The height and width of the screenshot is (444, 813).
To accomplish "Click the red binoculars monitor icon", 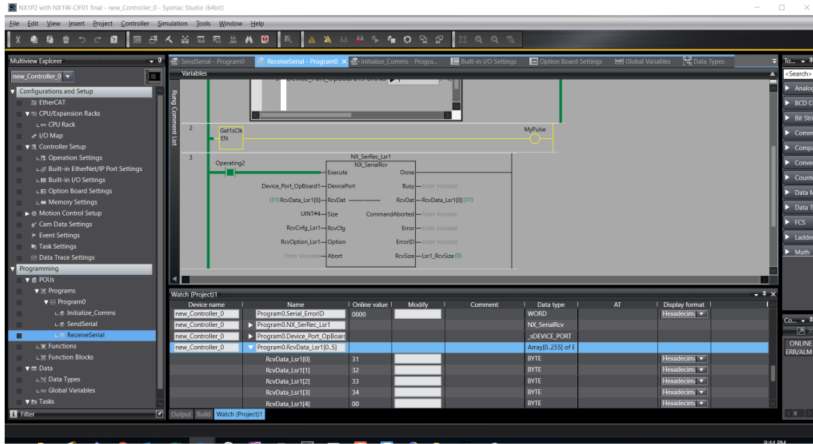I will [360, 39].
